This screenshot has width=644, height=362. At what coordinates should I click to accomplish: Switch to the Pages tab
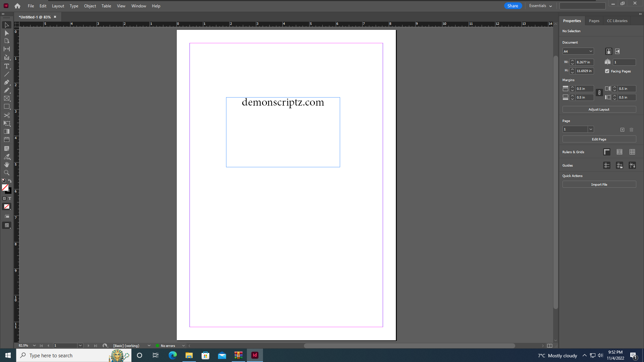(594, 21)
